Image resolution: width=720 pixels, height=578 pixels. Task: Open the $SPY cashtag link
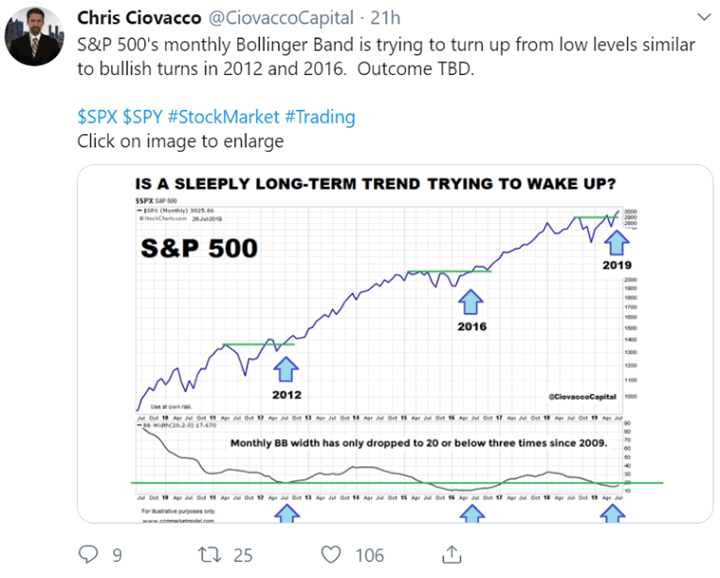(x=144, y=117)
